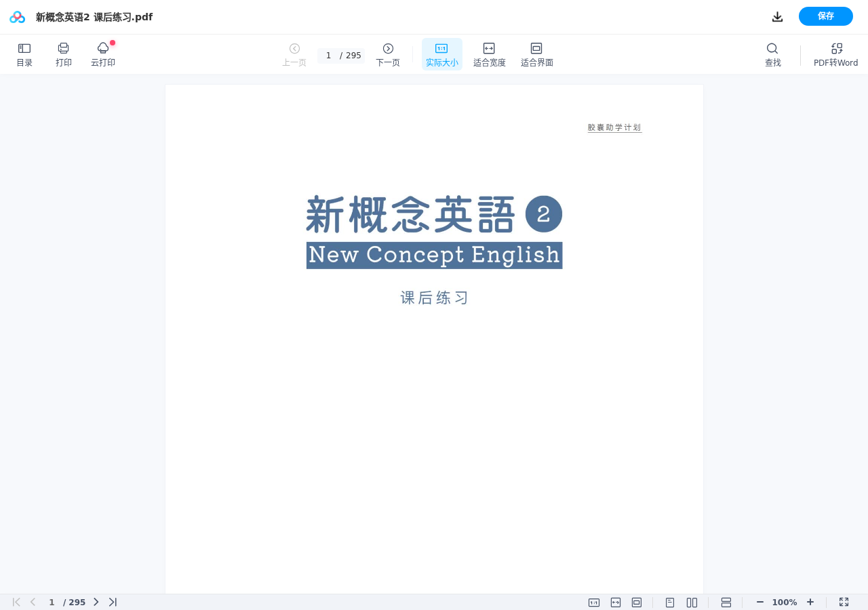Click the New Concept English banner
Viewport: 868px width, 610px height.
click(x=434, y=256)
